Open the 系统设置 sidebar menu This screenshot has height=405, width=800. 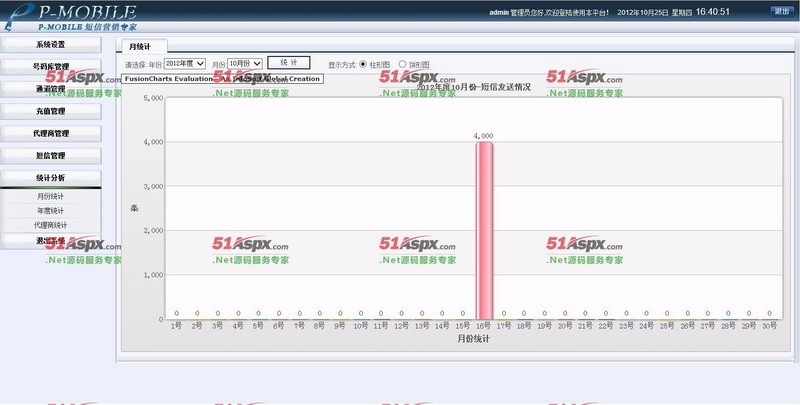(50, 45)
